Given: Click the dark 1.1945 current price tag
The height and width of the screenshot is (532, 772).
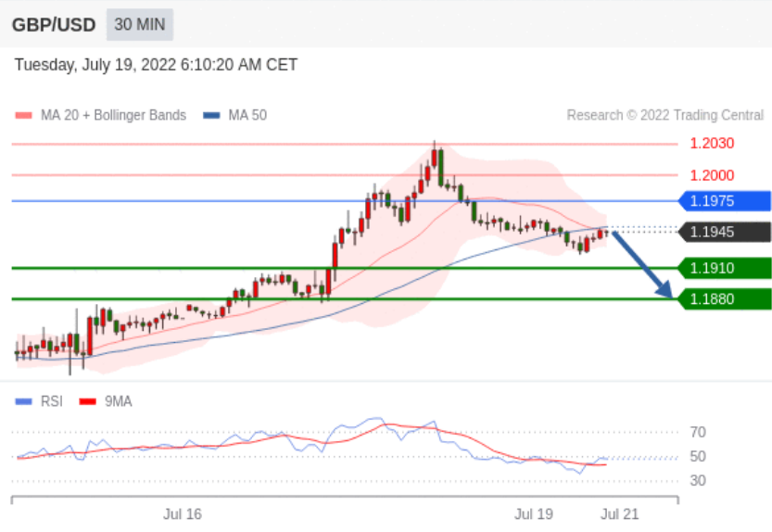Looking at the screenshot, I should (725, 232).
